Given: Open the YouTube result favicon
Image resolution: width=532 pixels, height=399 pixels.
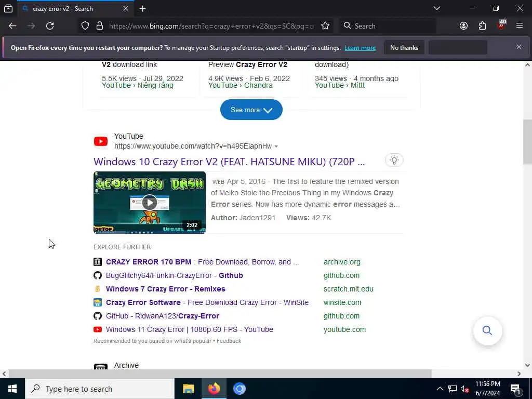Looking at the screenshot, I should 101,141.
